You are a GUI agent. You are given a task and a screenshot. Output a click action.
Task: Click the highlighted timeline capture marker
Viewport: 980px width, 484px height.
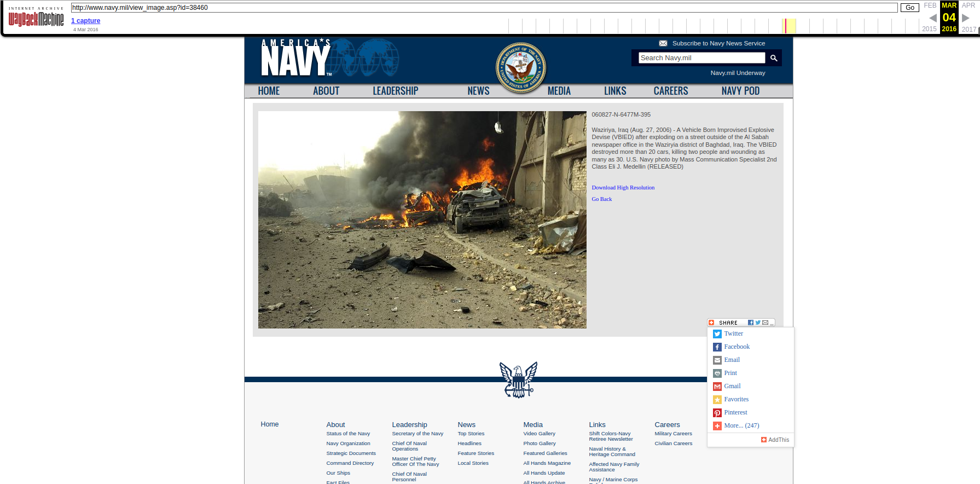tap(785, 26)
